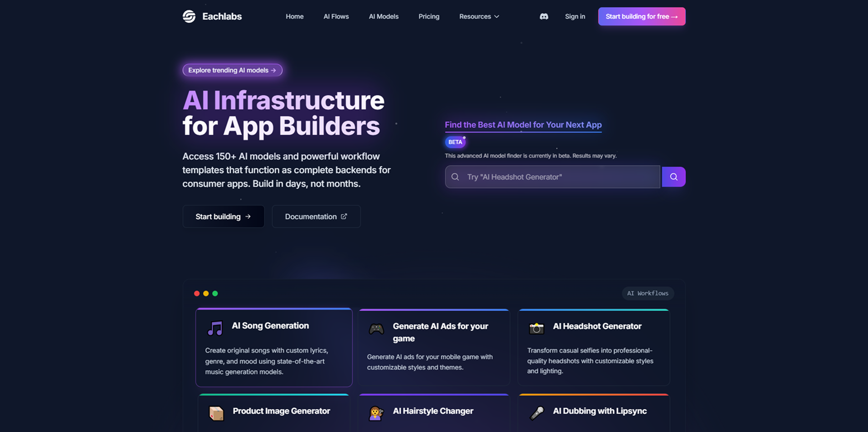Click the arrow icon in Start building
The width and height of the screenshot is (868, 432).
coord(248,216)
